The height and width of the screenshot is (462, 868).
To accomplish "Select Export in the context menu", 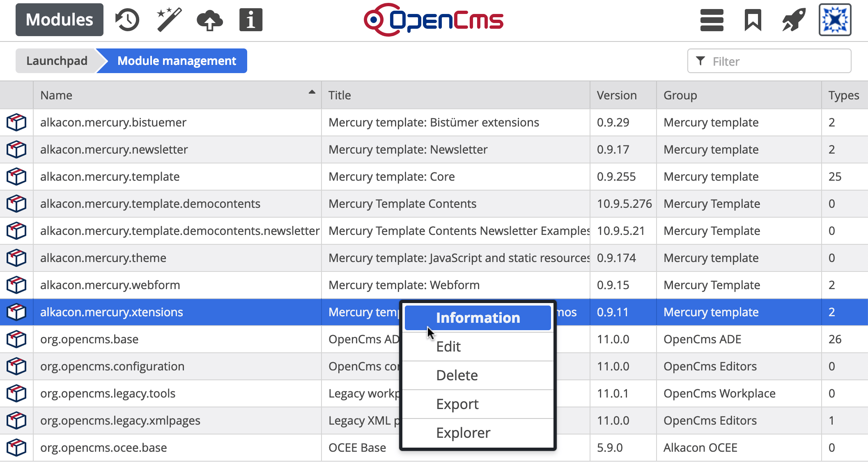I will [x=457, y=404].
